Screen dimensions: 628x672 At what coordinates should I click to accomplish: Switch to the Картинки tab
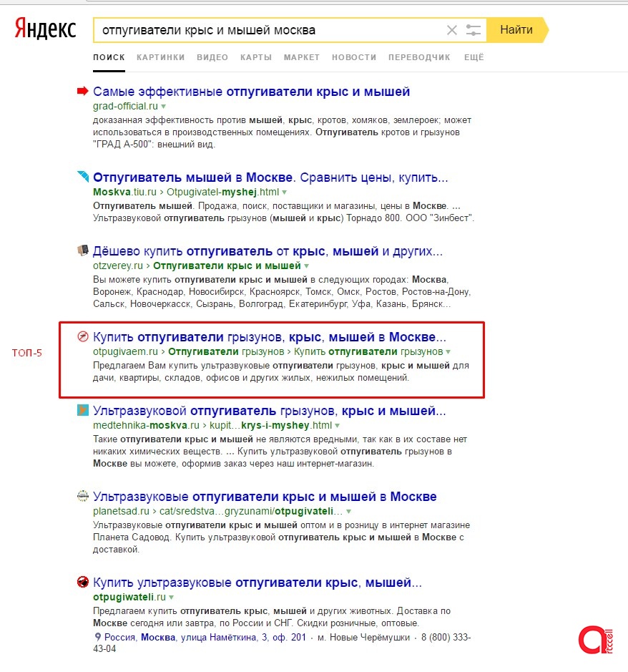161,57
